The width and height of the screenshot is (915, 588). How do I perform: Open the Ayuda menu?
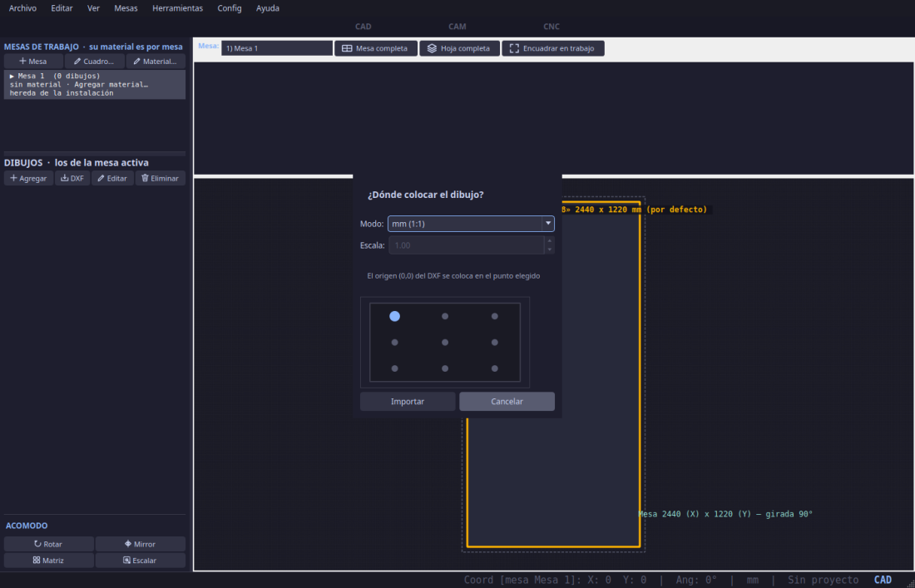[268, 8]
